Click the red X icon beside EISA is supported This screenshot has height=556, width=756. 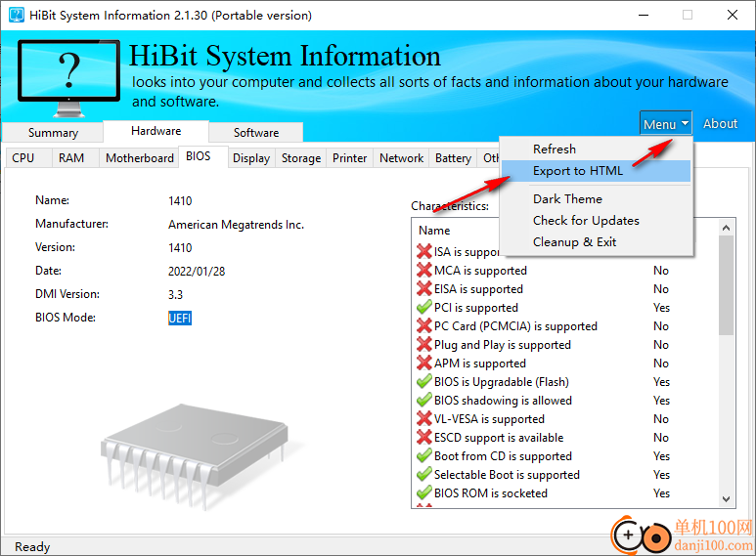423,288
